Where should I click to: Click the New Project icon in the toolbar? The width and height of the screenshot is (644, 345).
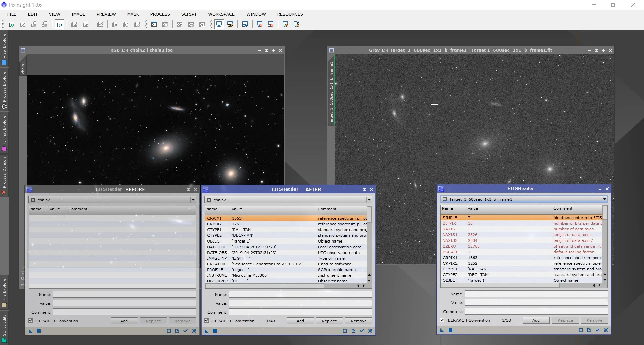click(x=11, y=24)
